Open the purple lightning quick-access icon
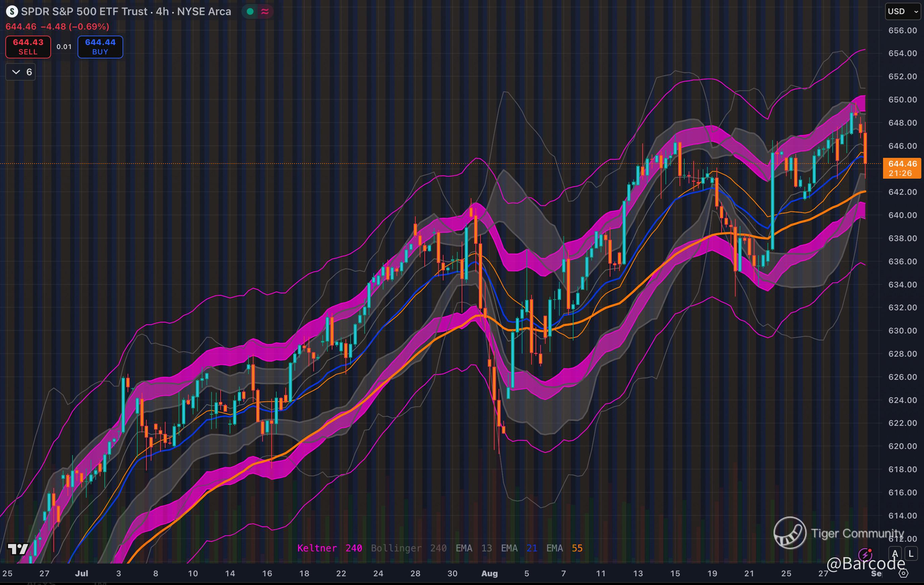This screenshot has height=585, width=924. pyautogui.click(x=865, y=554)
